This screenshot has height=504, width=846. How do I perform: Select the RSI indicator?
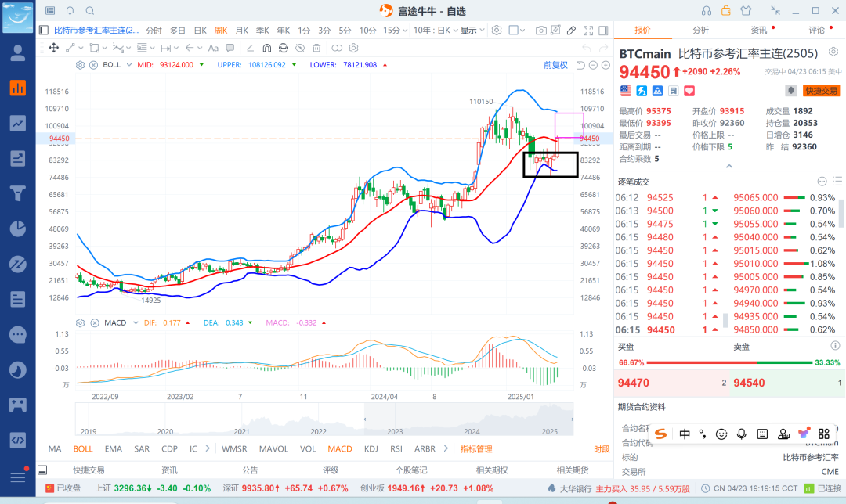click(x=396, y=449)
